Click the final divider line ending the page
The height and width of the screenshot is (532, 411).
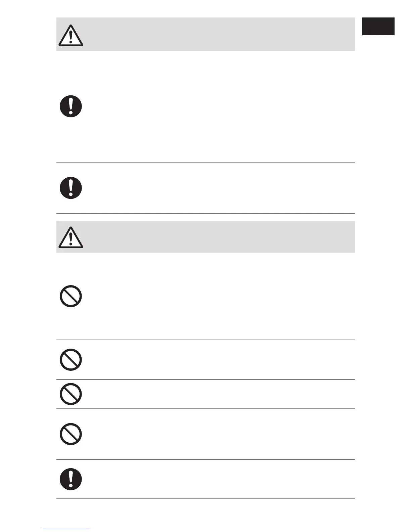point(205,499)
